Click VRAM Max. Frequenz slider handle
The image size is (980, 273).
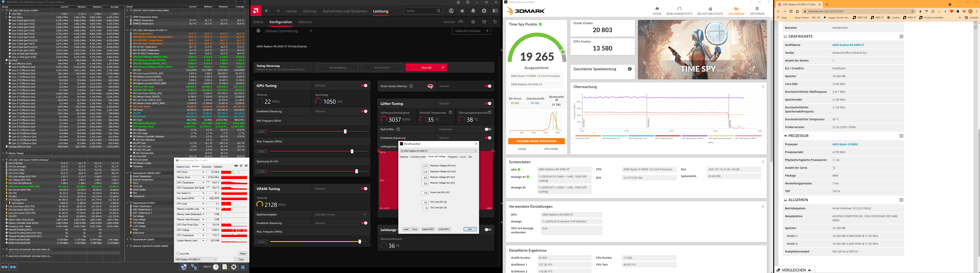[x=359, y=241]
